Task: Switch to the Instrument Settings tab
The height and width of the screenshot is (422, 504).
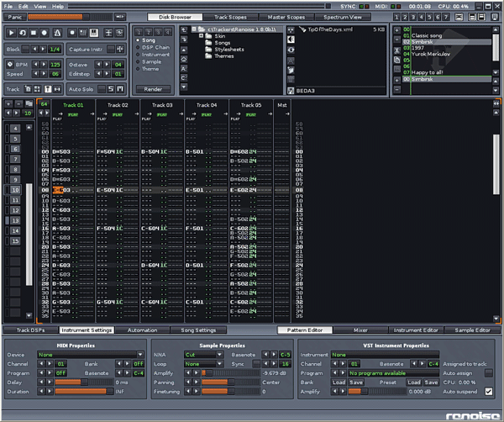Action: 87,330
